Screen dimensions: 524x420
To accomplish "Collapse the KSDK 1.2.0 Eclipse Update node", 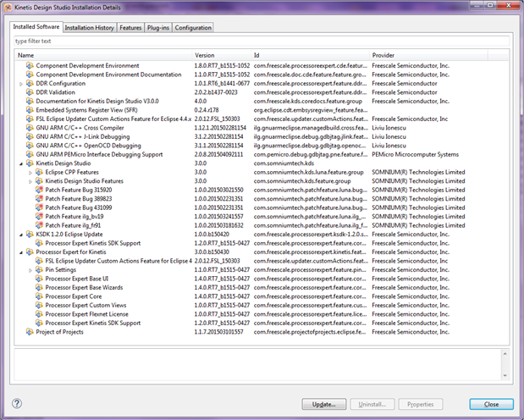I will [x=21, y=235].
